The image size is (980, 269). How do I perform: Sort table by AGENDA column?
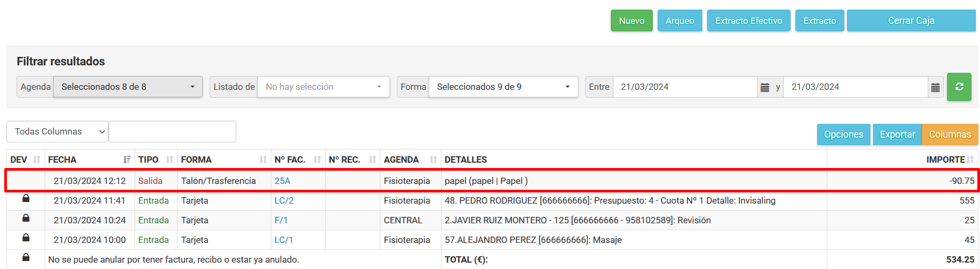pyautogui.click(x=433, y=159)
